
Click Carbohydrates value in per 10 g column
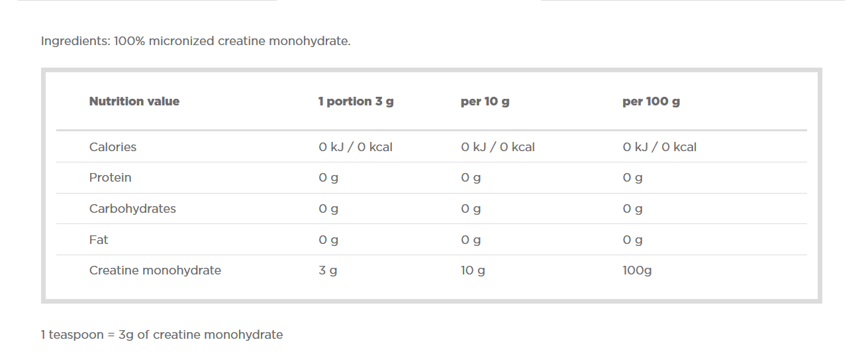coord(471,209)
